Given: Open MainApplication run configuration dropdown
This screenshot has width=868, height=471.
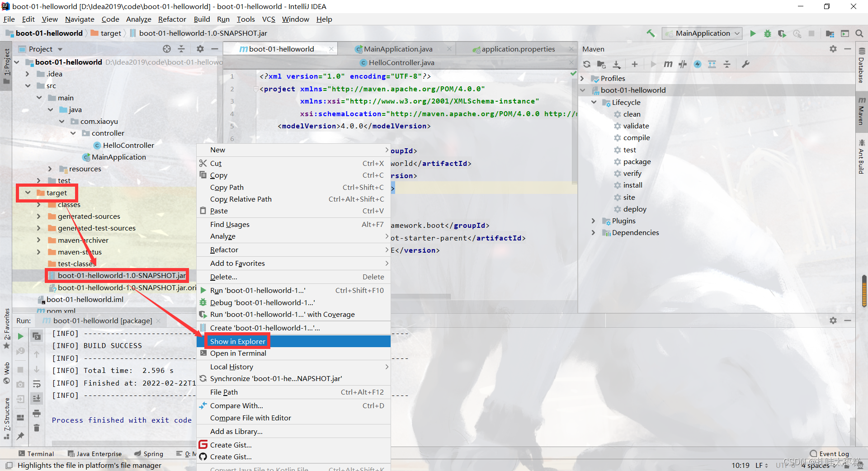Looking at the screenshot, I should click(x=702, y=33).
